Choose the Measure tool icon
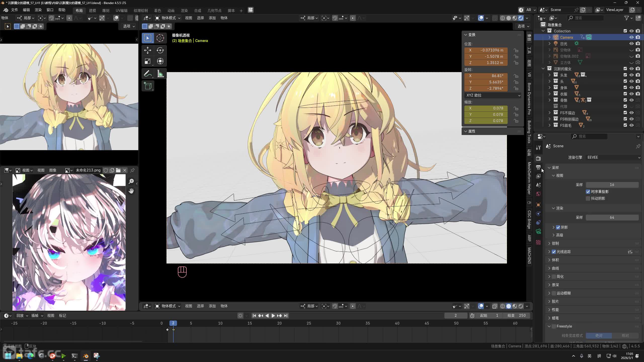The height and width of the screenshot is (362, 644). [160, 74]
